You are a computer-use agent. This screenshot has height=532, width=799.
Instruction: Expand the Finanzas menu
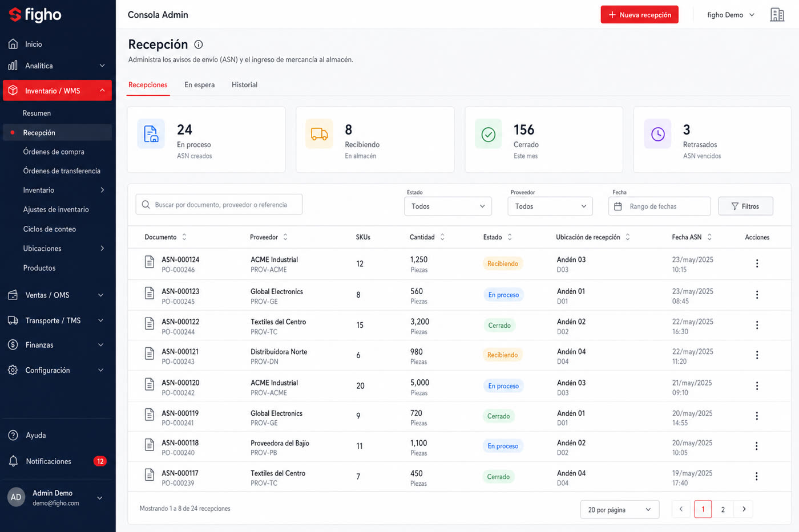point(101,345)
